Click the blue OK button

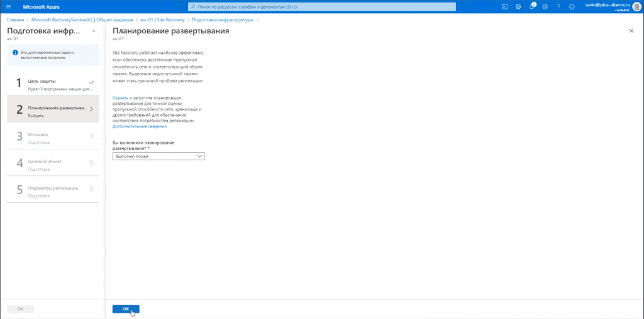[126, 309]
